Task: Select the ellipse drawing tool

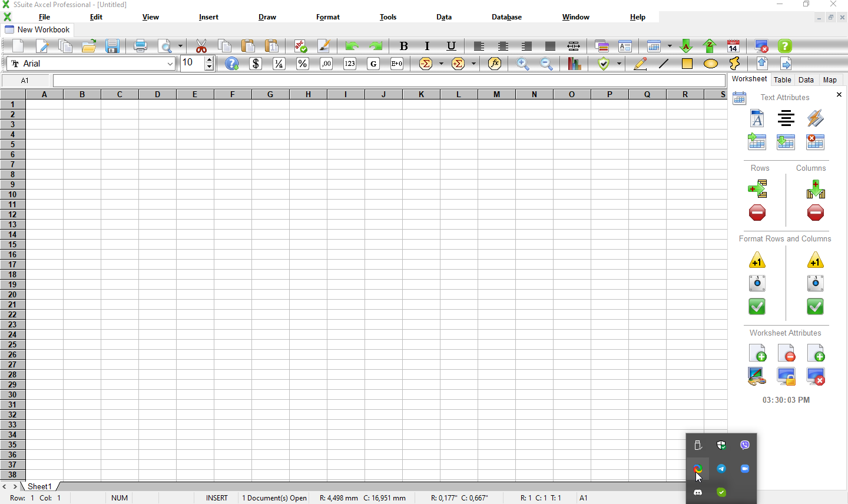Action: click(711, 64)
